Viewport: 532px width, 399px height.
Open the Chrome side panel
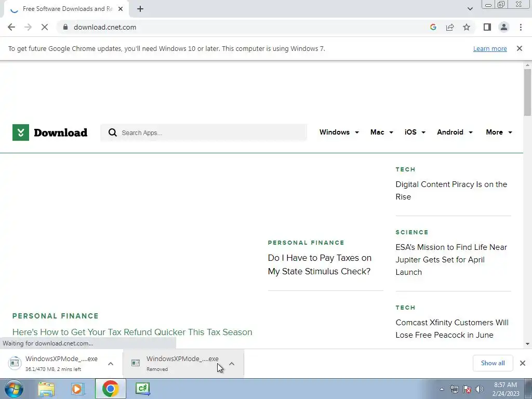(487, 27)
